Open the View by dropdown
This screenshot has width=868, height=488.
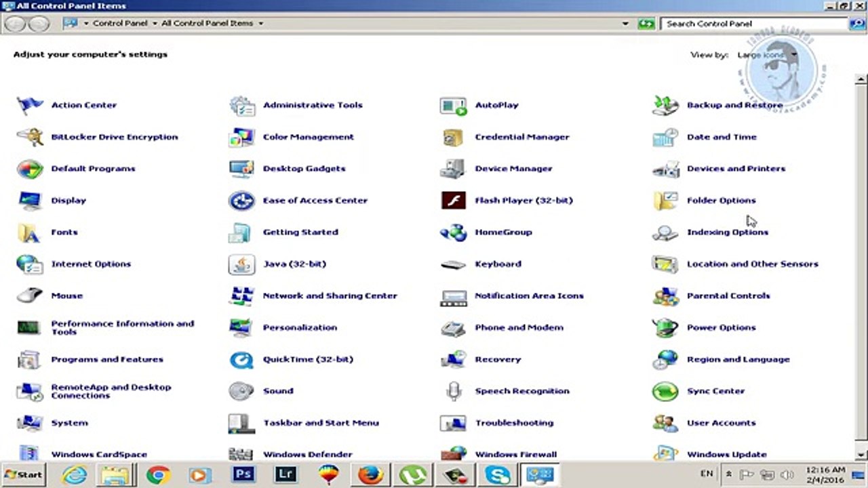[x=767, y=55]
